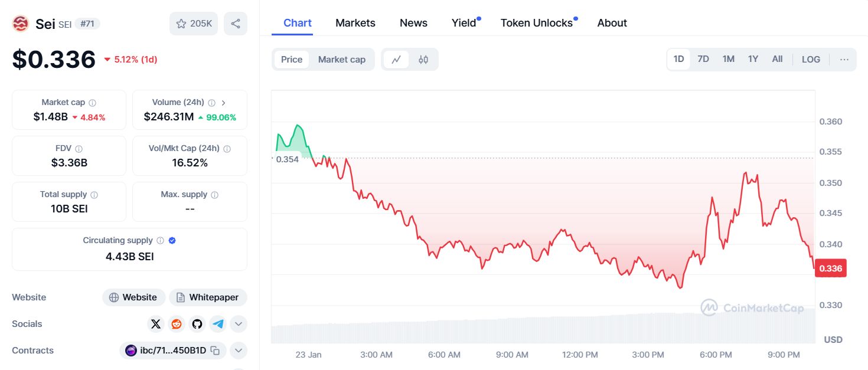
Task: Show Max. supply info icon
Action: (214, 195)
